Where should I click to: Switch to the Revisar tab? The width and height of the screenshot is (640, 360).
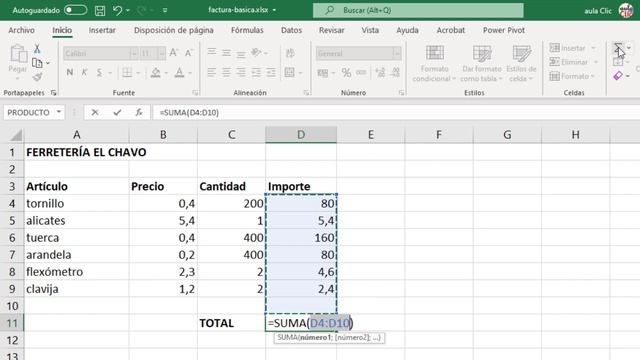[331, 30]
